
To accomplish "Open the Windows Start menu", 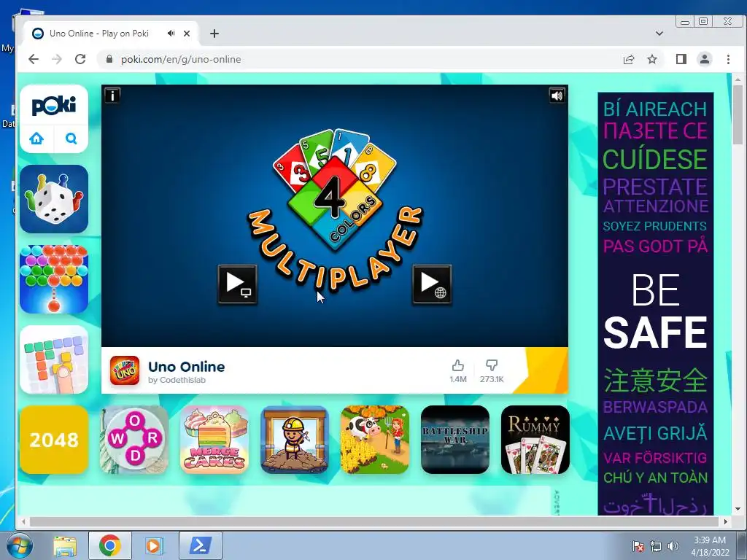I will (x=19, y=545).
